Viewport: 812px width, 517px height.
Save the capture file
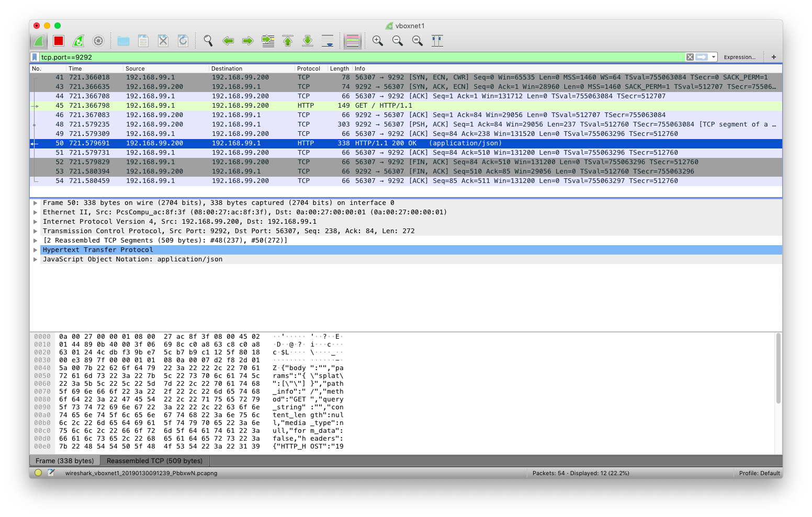[143, 41]
